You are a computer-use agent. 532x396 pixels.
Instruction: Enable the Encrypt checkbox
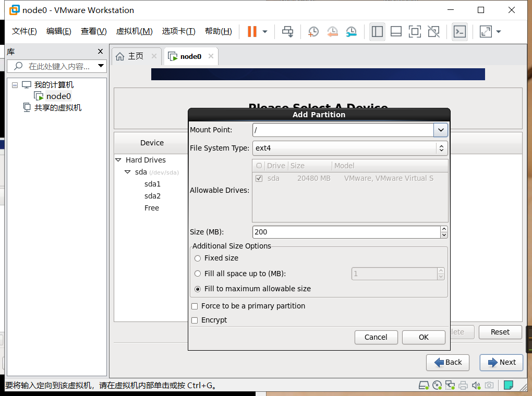[x=195, y=320]
